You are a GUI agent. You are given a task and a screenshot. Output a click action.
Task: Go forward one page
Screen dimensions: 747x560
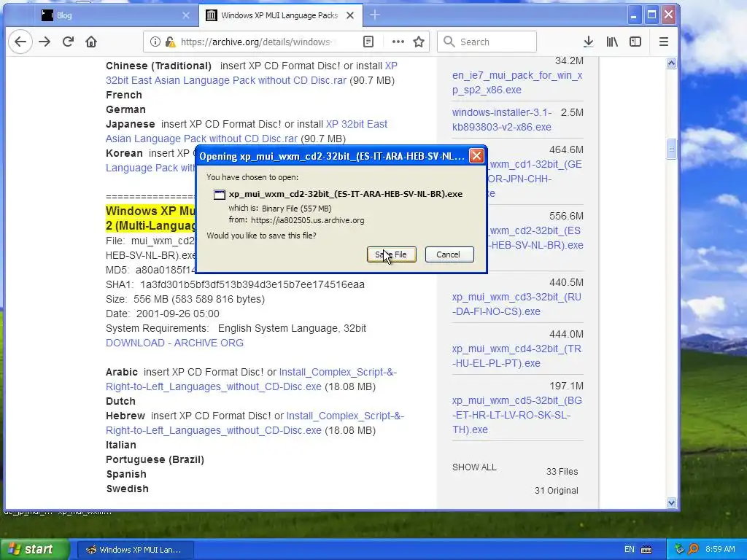pos(44,42)
